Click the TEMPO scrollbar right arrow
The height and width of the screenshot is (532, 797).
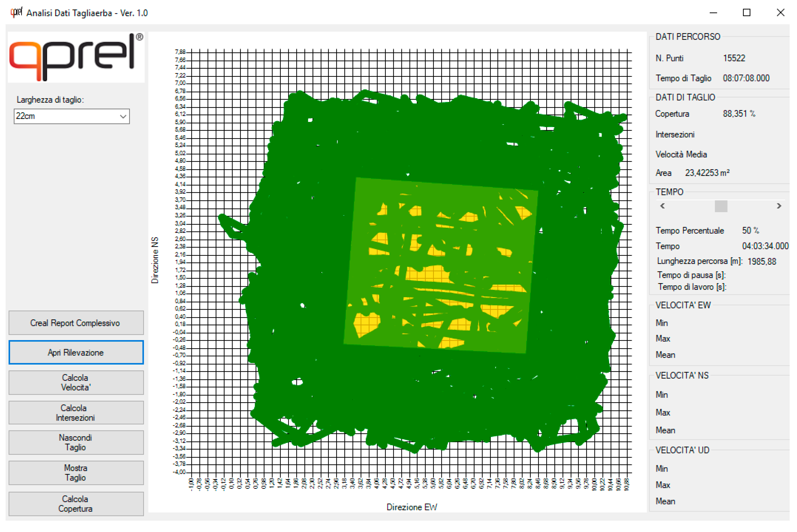pyautogui.click(x=779, y=206)
